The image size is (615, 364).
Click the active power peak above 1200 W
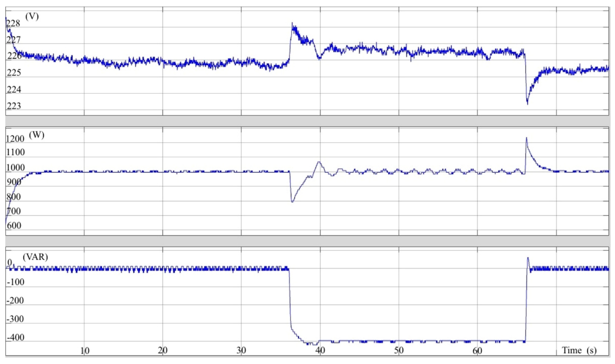click(x=526, y=138)
